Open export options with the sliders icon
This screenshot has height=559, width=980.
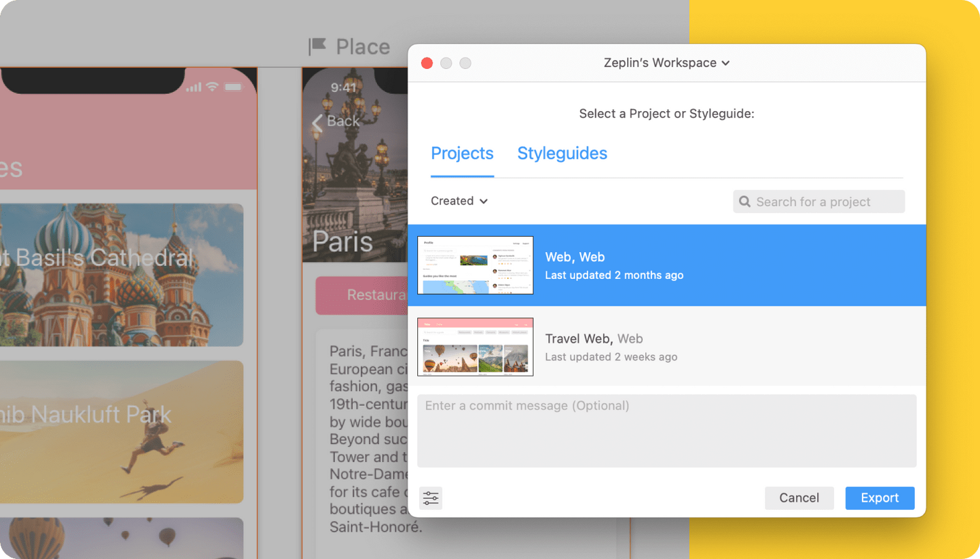(431, 498)
